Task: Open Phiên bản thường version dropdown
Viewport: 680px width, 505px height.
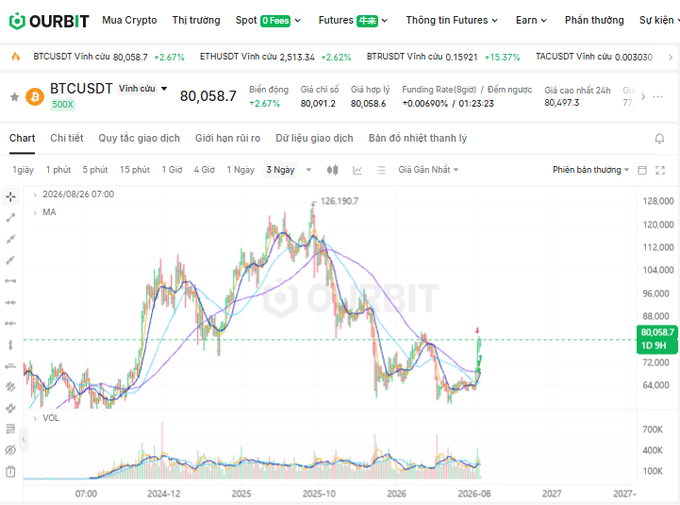Action: coord(591,170)
